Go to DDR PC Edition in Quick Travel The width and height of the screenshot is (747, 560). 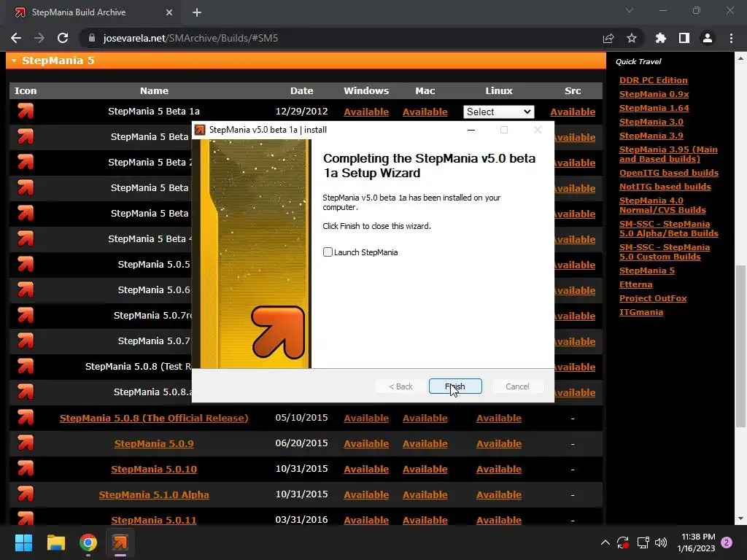point(653,80)
